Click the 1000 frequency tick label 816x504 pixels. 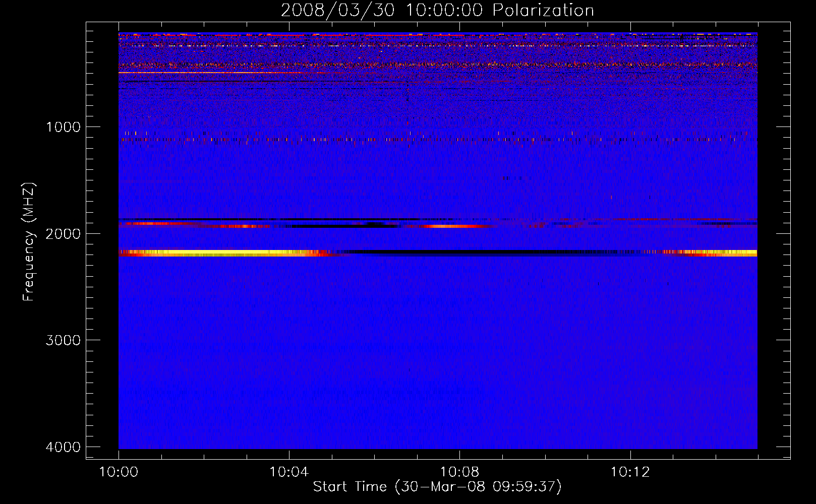[x=63, y=127]
